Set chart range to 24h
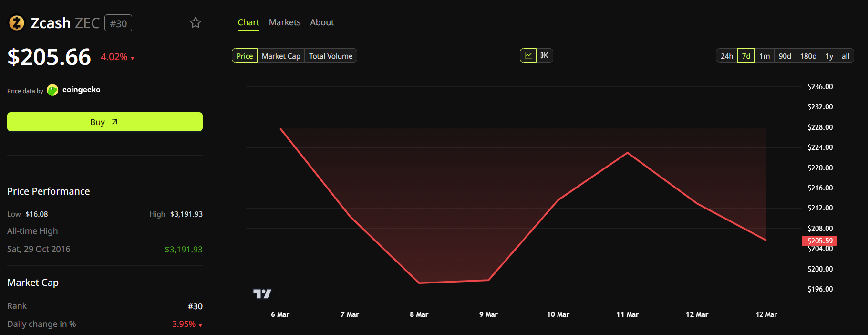Image resolution: width=868 pixels, height=335 pixels. coord(726,56)
